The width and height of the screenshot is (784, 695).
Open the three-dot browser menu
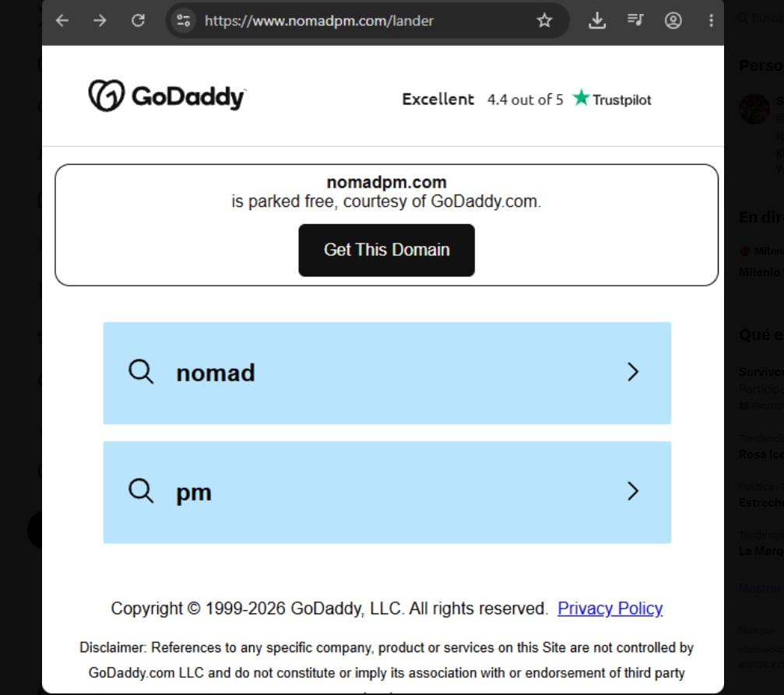click(x=711, y=20)
